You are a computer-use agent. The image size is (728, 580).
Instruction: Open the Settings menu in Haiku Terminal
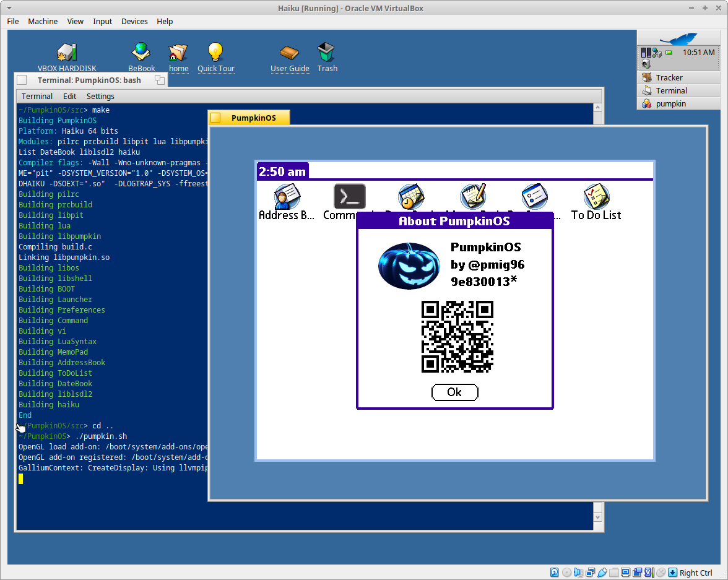[x=100, y=96]
